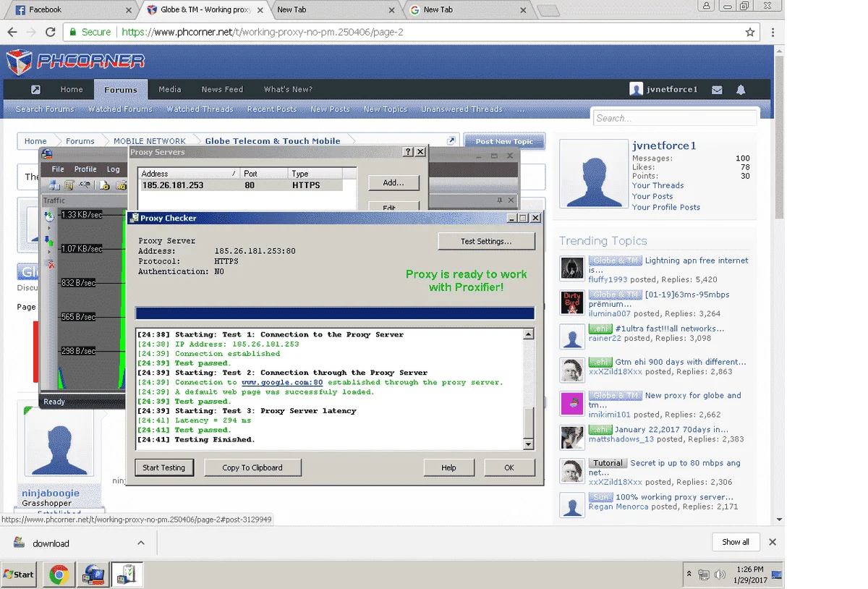Click the Chrome reload page icon
The width and height of the screenshot is (868, 589).
[50, 33]
